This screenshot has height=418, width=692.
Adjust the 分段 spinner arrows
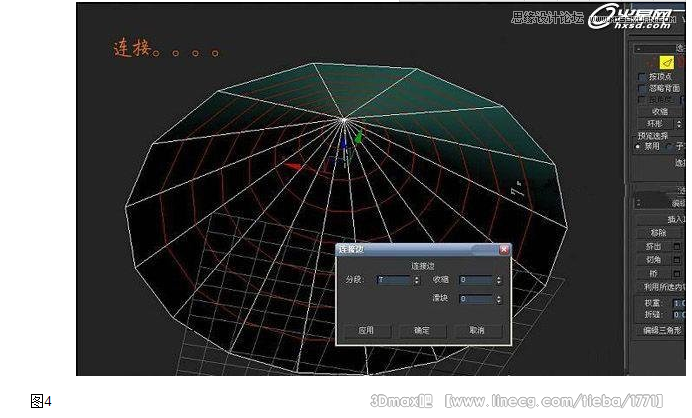pyautogui.click(x=416, y=280)
